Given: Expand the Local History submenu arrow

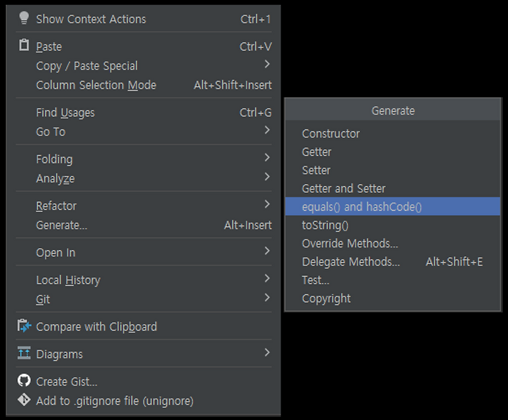Looking at the screenshot, I should pos(267,279).
